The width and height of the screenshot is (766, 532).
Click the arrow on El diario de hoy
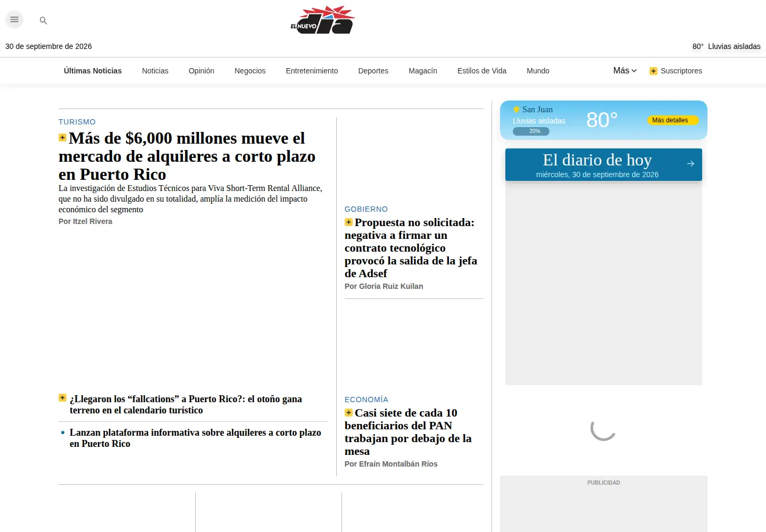tap(690, 164)
